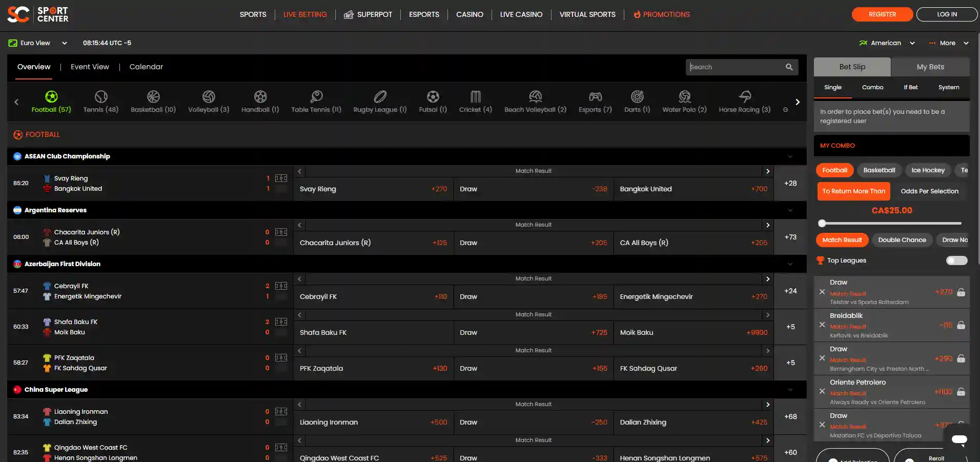This screenshot has width=980, height=462.
Task: Lock the Telstar vs Sparta Draw selection
Action: point(961,292)
